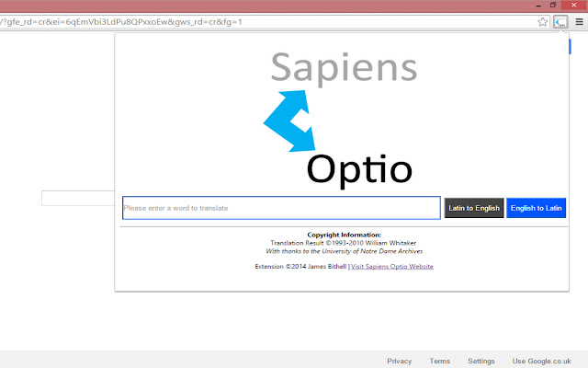
Task: Click the browser address bar URL
Action: (x=121, y=22)
